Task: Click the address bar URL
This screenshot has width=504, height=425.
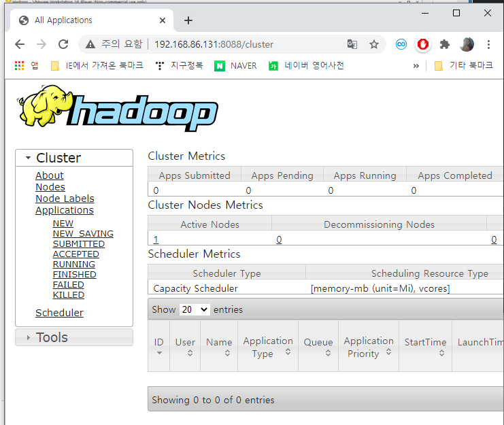Action: point(214,44)
